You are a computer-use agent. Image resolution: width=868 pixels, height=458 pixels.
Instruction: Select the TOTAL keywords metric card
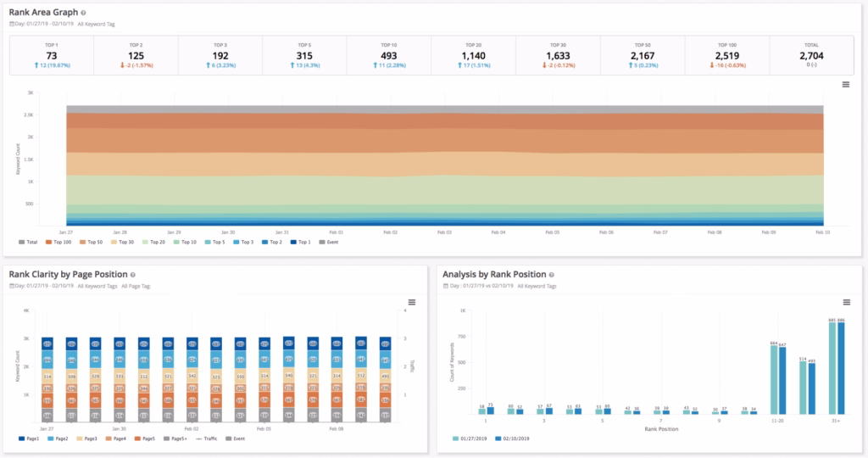click(x=811, y=56)
